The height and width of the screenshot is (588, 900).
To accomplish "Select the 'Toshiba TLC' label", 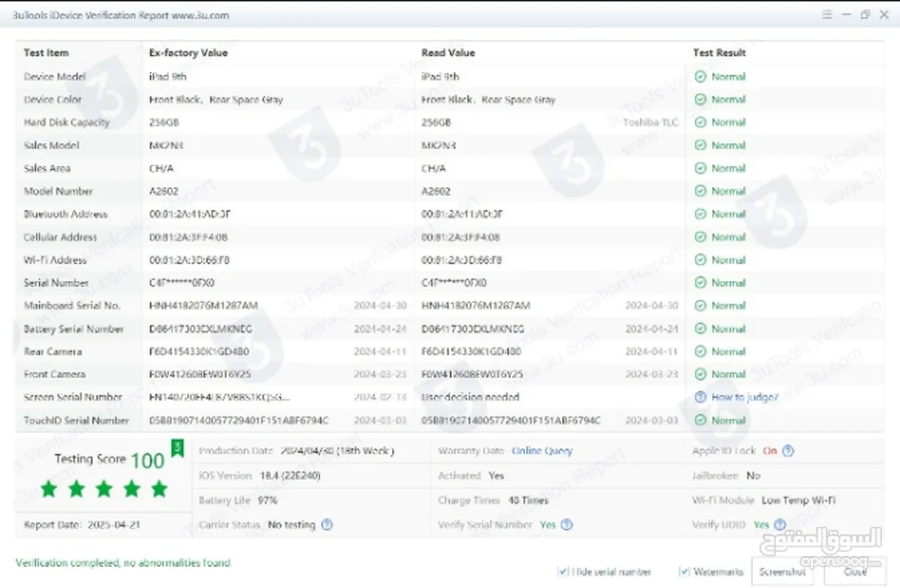I will coord(650,122).
